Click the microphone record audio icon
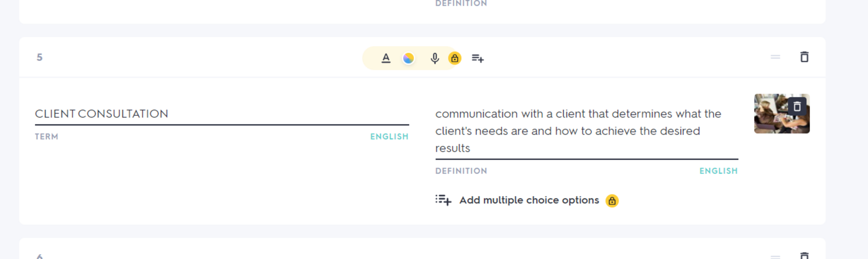868x259 pixels. click(x=434, y=58)
